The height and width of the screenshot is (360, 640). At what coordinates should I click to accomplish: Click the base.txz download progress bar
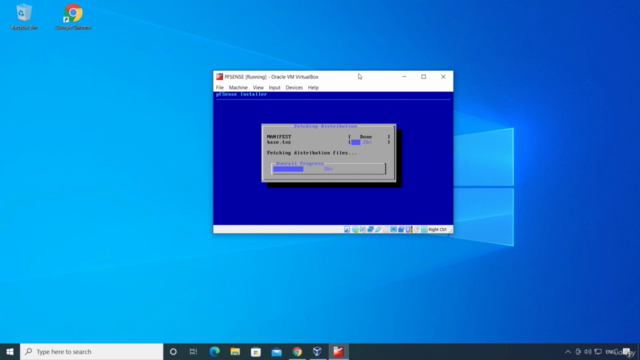tap(369, 142)
